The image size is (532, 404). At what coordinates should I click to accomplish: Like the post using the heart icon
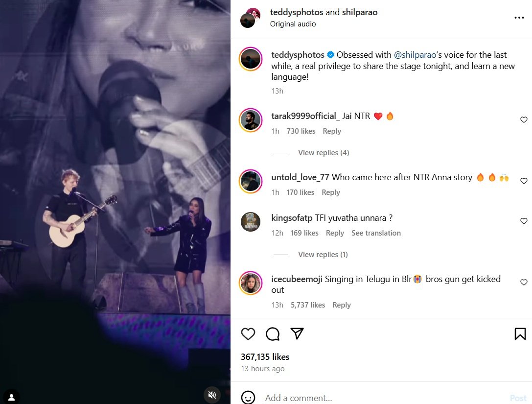(x=248, y=333)
